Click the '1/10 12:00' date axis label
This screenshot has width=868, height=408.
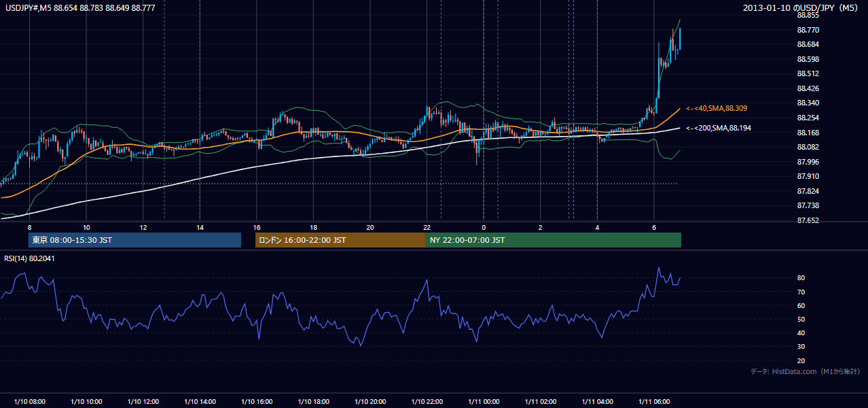[x=143, y=402]
